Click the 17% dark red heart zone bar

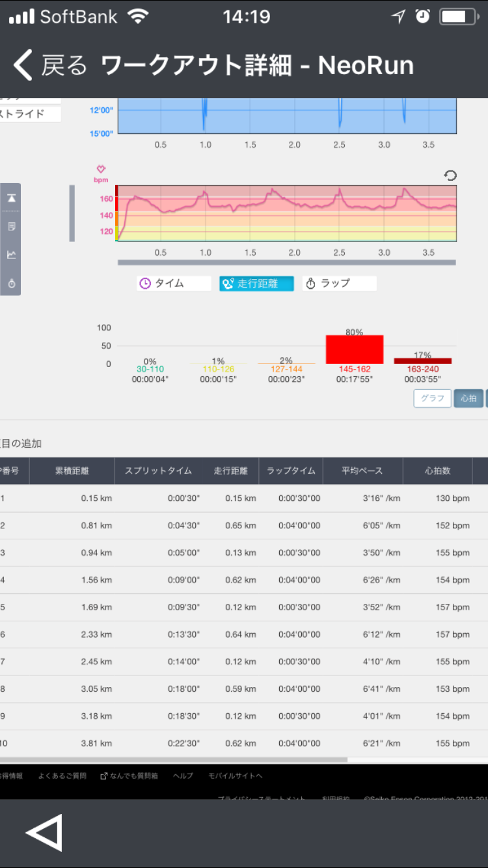click(423, 360)
